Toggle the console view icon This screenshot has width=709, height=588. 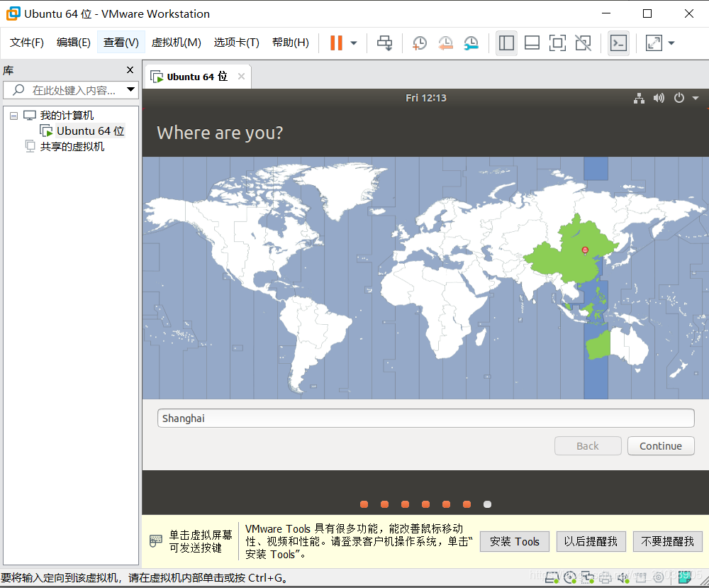pos(618,43)
